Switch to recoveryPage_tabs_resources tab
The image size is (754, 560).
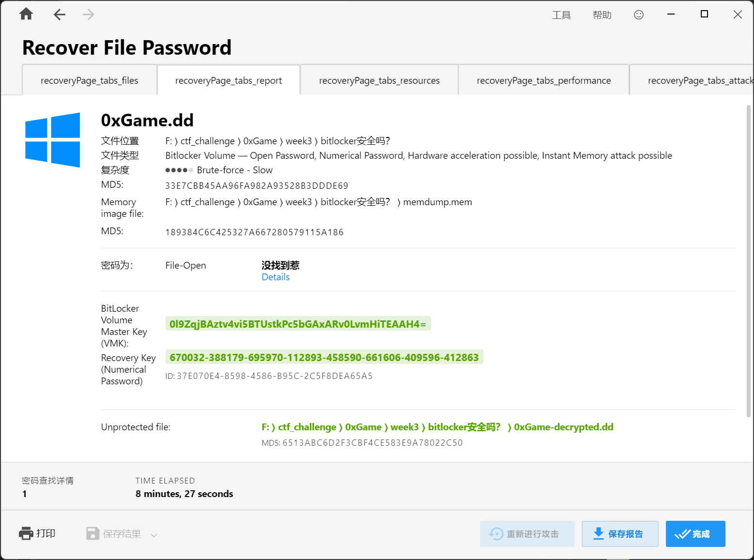click(x=379, y=80)
